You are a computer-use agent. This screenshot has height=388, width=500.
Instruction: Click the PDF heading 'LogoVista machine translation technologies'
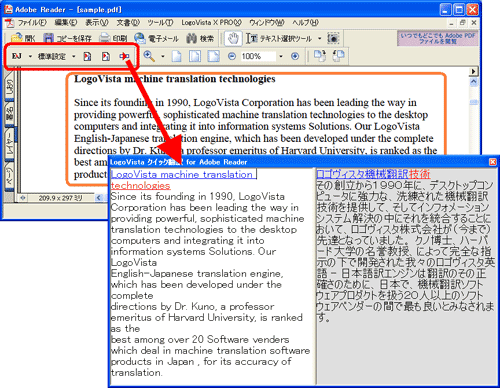click(175, 79)
